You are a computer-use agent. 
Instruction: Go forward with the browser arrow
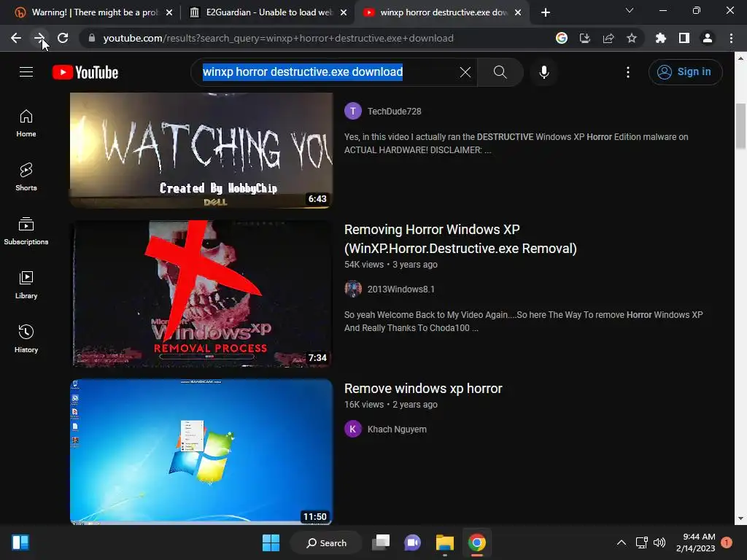tap(39, 38)
